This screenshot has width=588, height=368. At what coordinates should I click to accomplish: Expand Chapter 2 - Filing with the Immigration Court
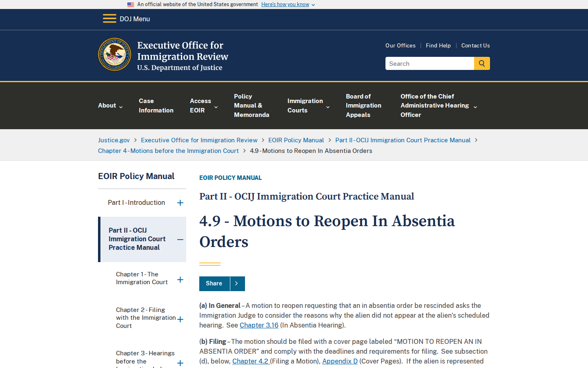coord(180,319)
